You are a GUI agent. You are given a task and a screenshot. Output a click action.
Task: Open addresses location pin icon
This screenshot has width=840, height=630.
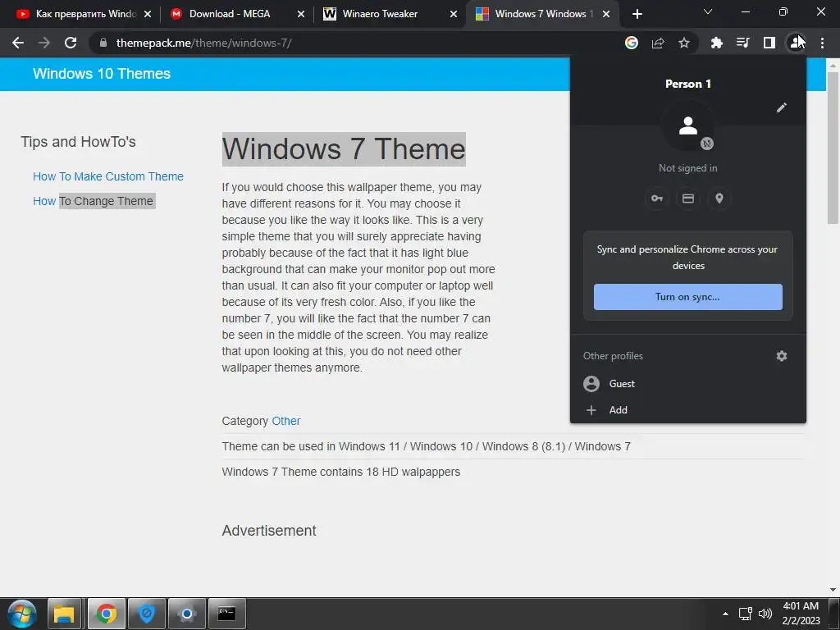[719, 199]
